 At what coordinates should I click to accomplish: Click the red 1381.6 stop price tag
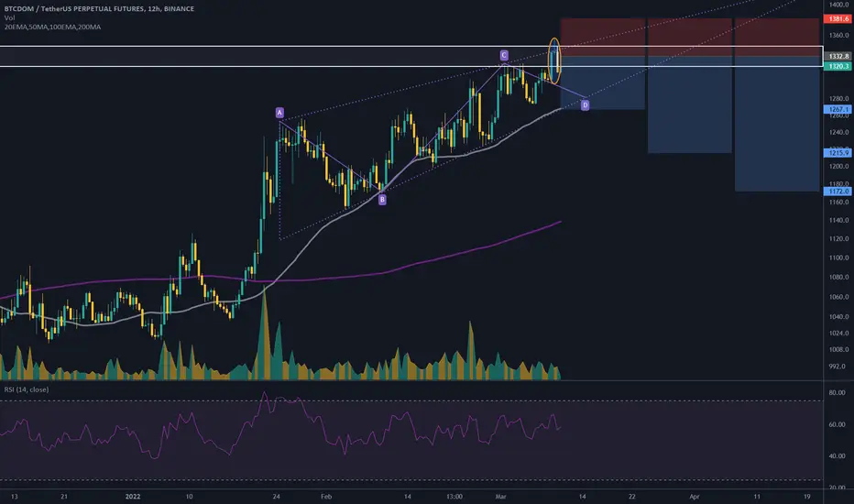click(x=838, y=19)
